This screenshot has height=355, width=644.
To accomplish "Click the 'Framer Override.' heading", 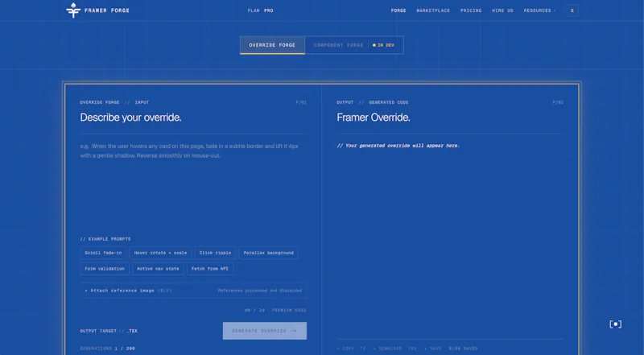I will [x=374, y=118].
